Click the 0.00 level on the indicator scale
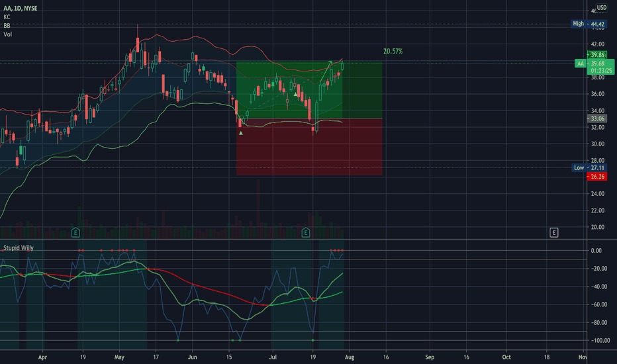 pyautogui.click(x=596, y=250)
